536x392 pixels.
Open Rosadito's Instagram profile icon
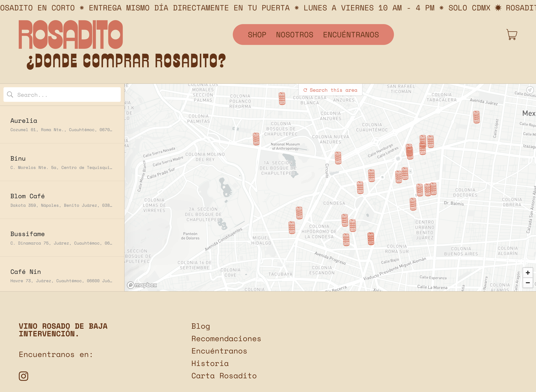pyautogui.click(x=23, y=376)
